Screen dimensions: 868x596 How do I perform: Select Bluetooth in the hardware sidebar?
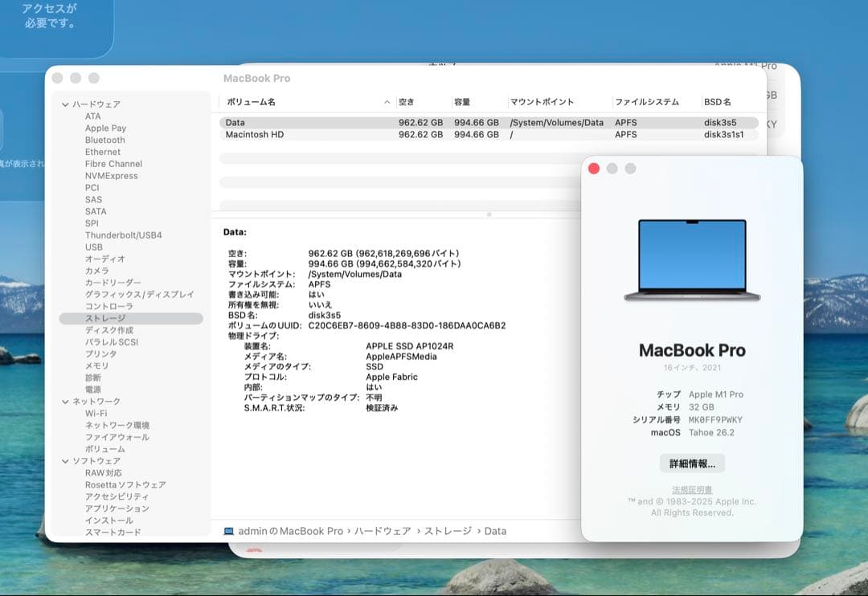pos(104,140)
